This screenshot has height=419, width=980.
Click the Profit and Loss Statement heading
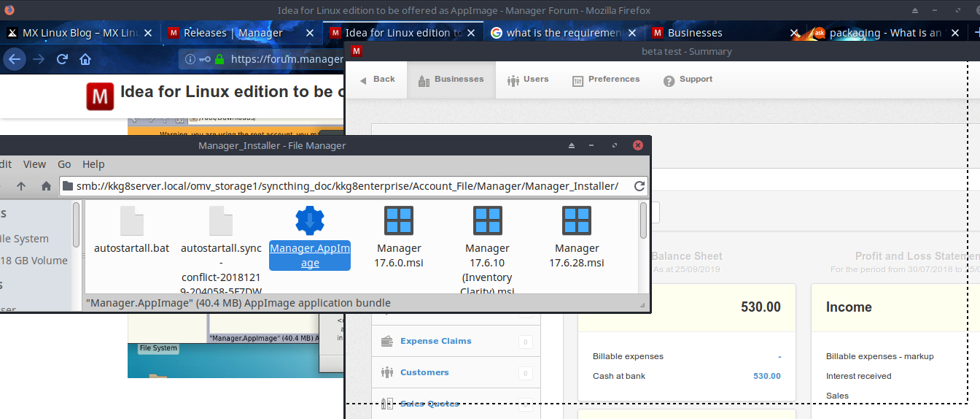(x=917, y=256)
